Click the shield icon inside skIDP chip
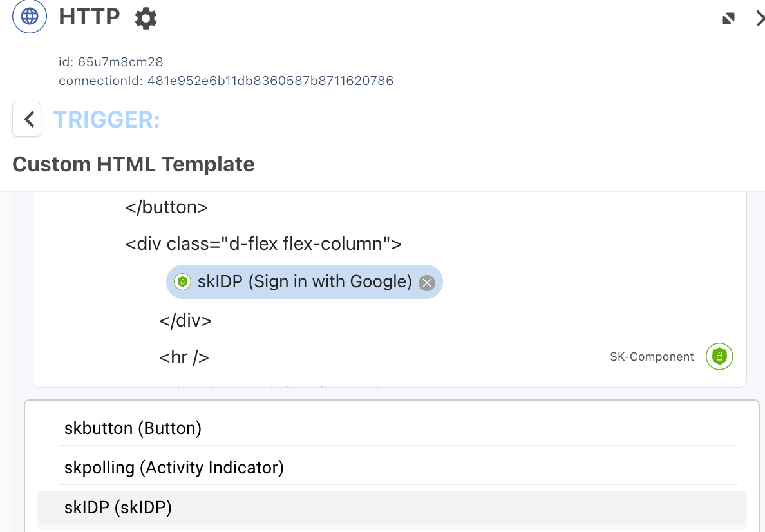Image resolution: width=765 pixels, height=532 pixels. (183, 282)
